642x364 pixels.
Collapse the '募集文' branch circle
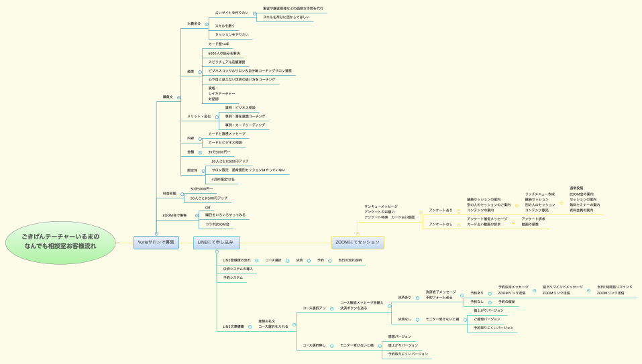tap(178, 97)
